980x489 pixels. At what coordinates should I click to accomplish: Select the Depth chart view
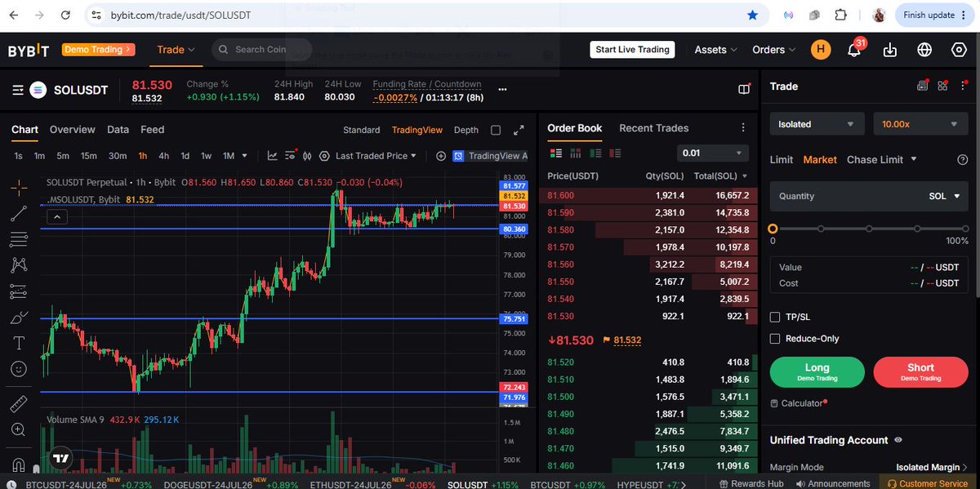point(466,130)
